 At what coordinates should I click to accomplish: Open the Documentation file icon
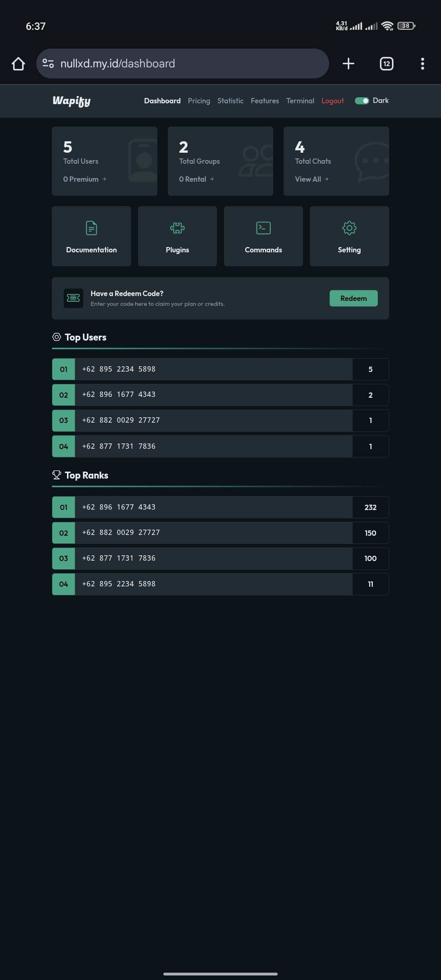91,228
